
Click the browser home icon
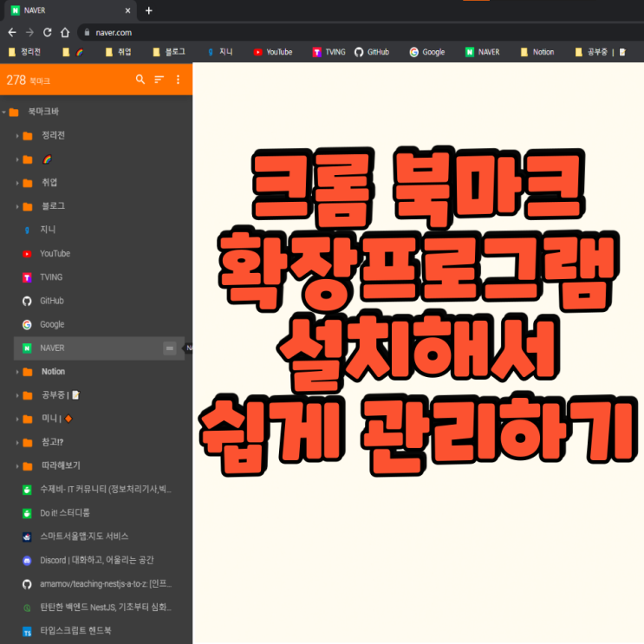(x=65, y=32)
